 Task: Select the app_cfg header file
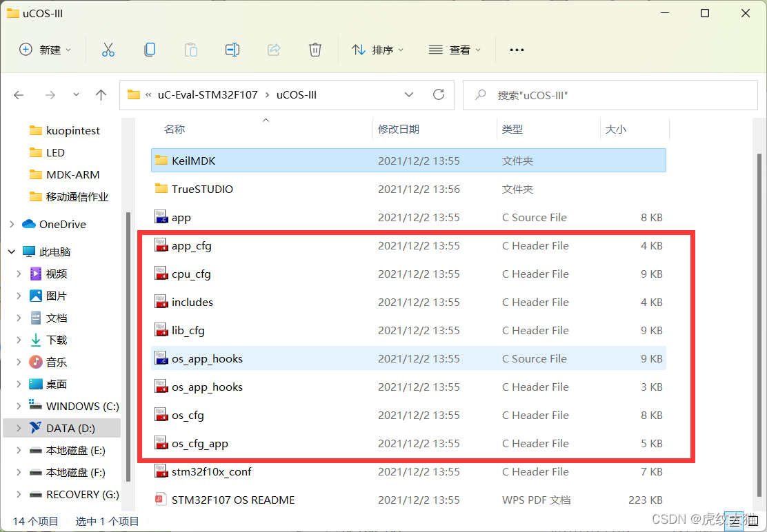[x=408, y=245]
